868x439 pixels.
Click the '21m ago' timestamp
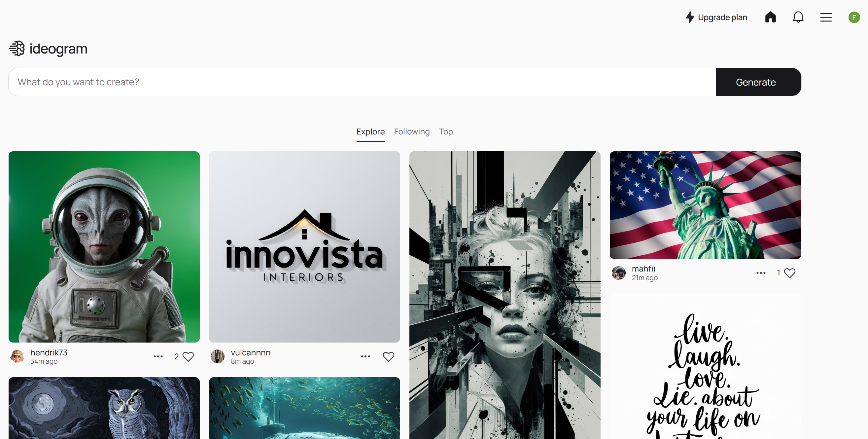coord(644,277)
